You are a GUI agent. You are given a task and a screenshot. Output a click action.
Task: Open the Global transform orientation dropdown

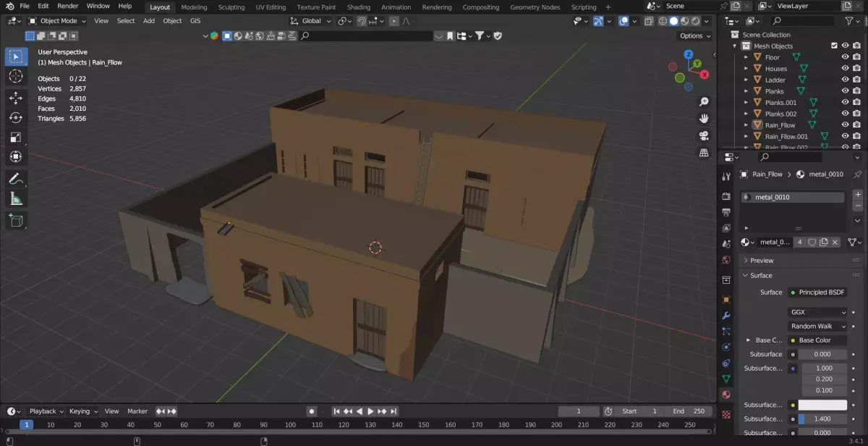click(x=310, y=21)
